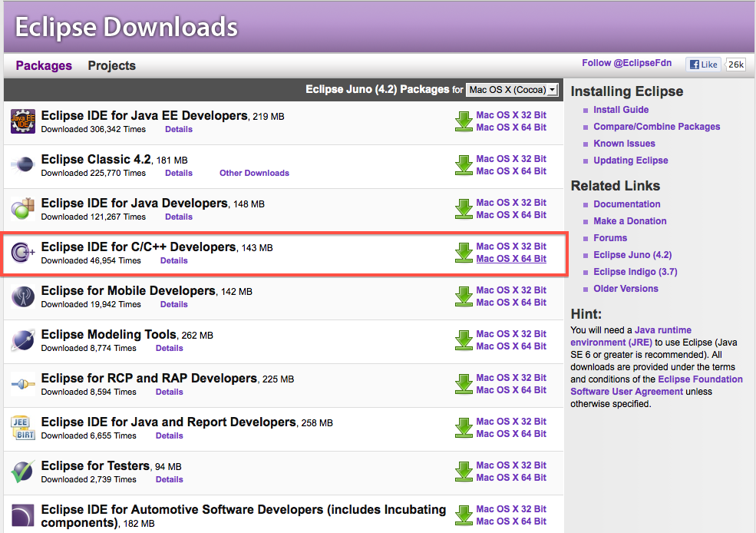Open Details for Eclipse Modeling Tools
The height and width of the screenshot is (533, 756).
(169, 348)
